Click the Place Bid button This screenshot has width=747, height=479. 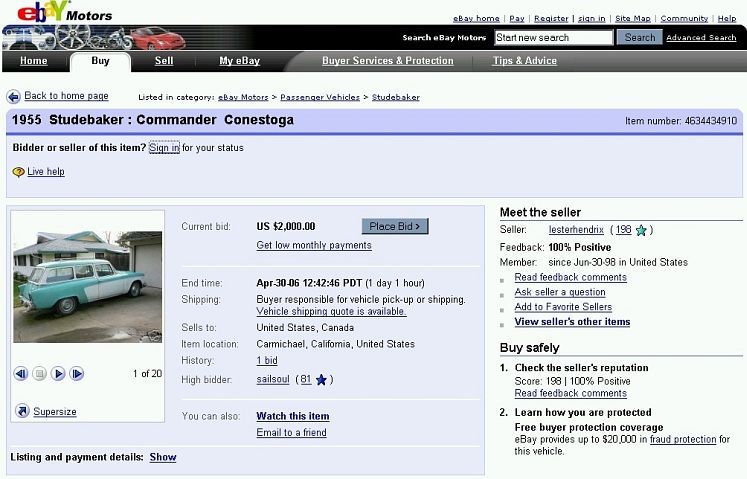point(395,226)
